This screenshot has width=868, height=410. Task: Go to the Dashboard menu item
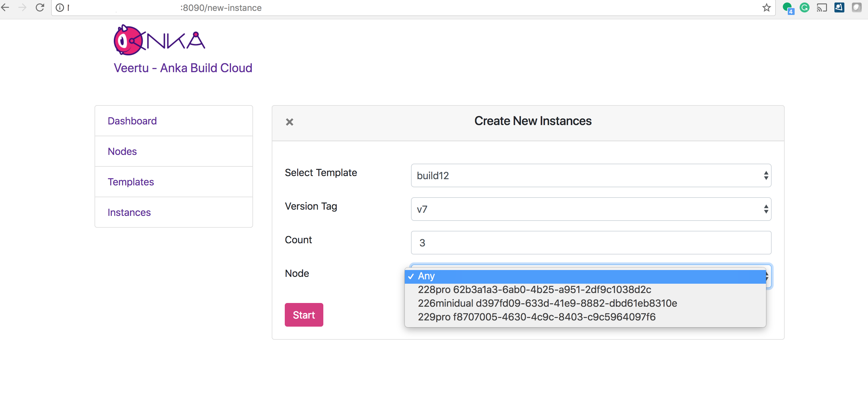click(x=132, y=121)
